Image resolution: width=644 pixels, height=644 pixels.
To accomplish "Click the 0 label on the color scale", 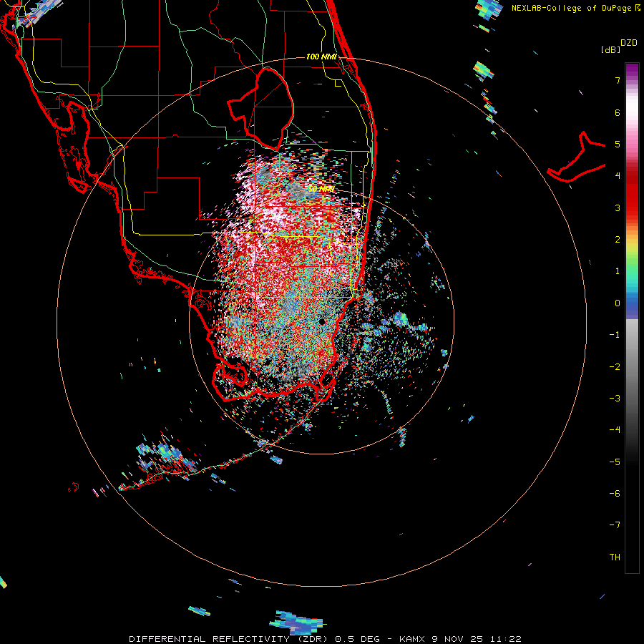I will tap(618, 303).
